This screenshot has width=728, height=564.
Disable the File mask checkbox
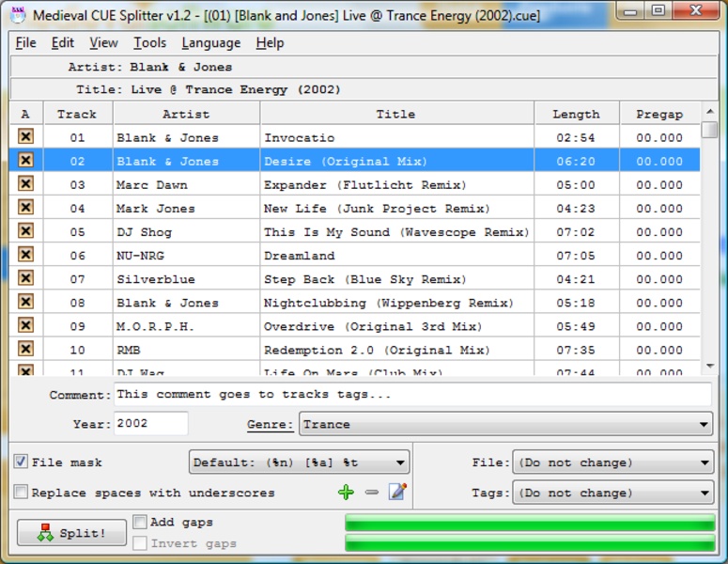21,462
